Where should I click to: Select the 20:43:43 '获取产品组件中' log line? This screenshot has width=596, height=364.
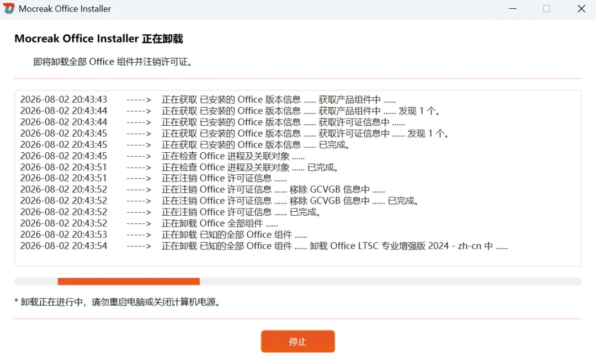pyautogui.click(x=208, y=100)
